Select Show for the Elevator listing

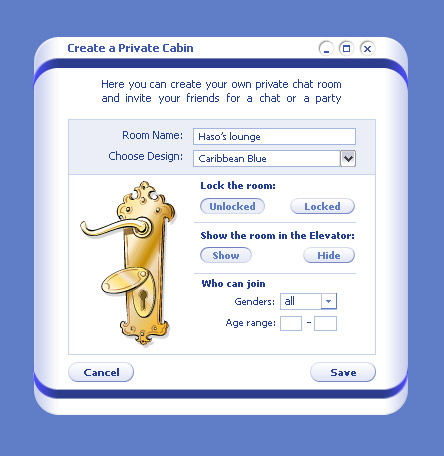click(226, 255)
